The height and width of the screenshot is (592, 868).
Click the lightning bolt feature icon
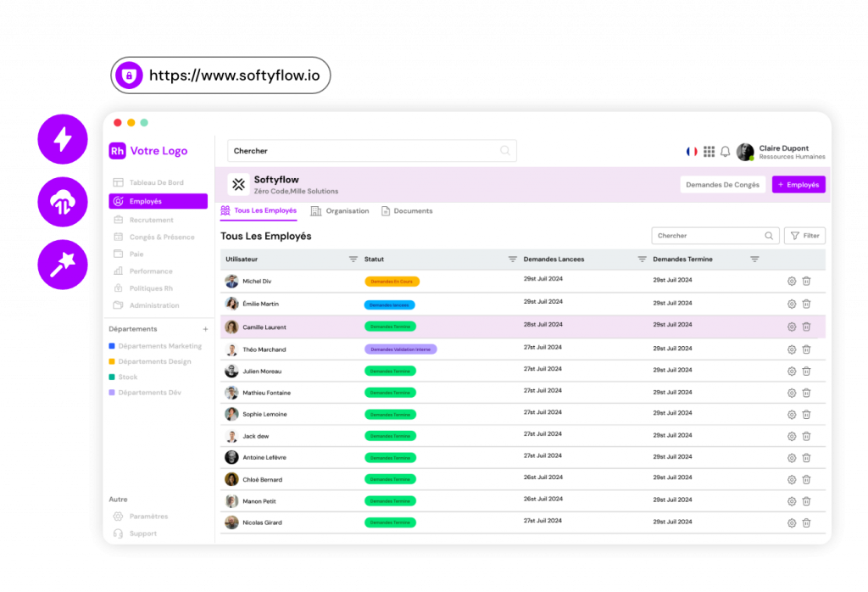[63, 139]
